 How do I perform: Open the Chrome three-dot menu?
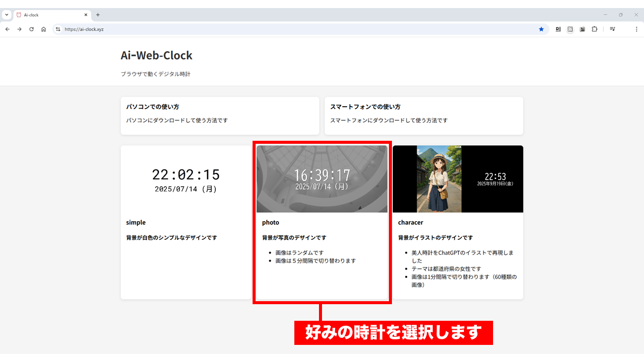pos(636,29)
